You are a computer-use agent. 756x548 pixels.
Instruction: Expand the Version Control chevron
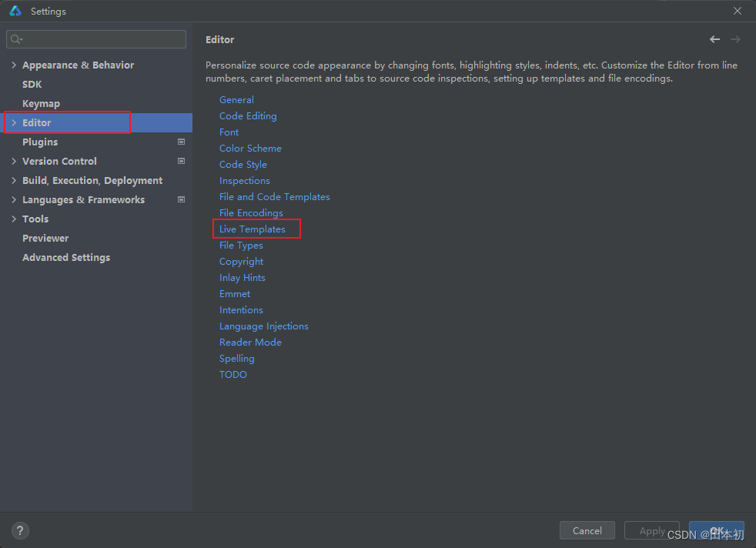pyautogui.click(x=14, y=162)
